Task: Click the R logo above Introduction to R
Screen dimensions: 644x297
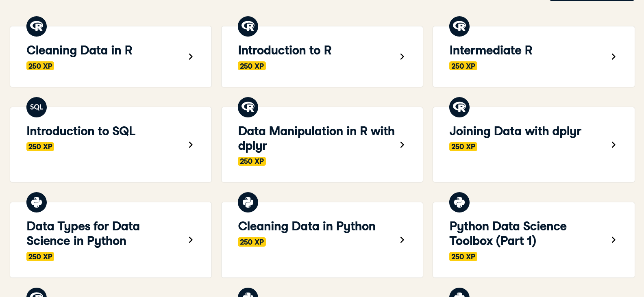Action: 248,26
